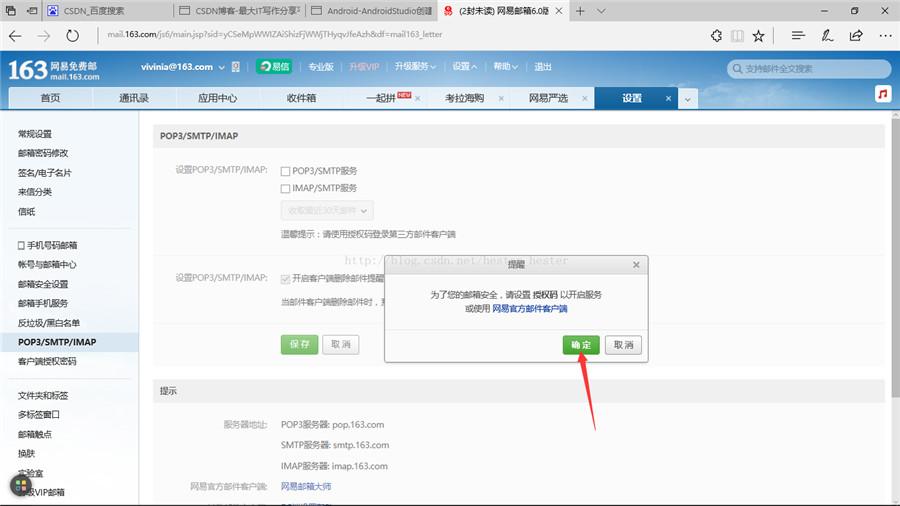Click the browser forward arrow

[44, 36]
